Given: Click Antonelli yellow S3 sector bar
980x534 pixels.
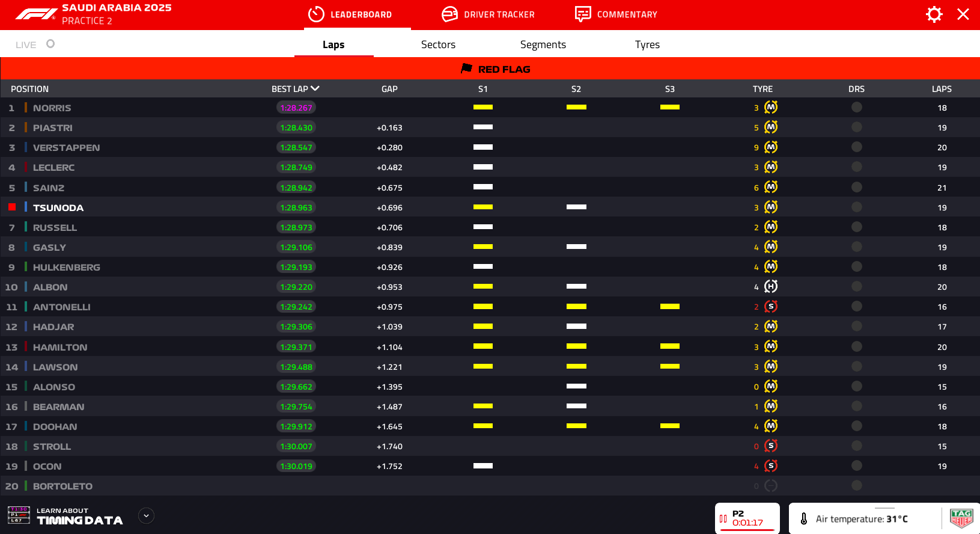Looking at the screenshot, I should [x=670, y=307].
